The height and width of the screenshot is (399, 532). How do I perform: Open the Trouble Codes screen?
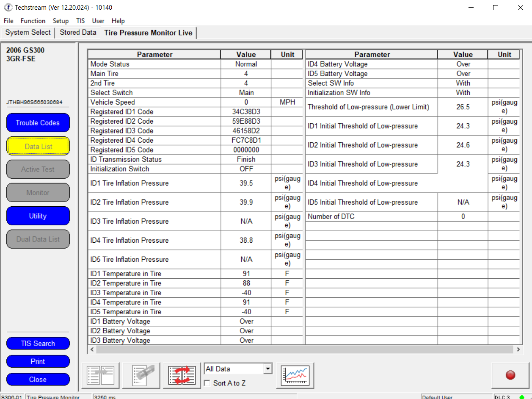click(x=38, y=123)
